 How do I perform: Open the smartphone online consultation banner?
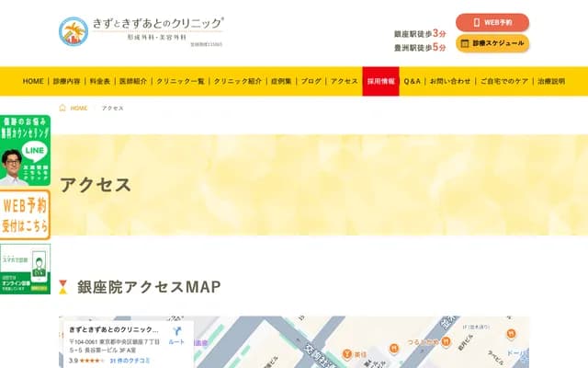(x=25, y=269)
